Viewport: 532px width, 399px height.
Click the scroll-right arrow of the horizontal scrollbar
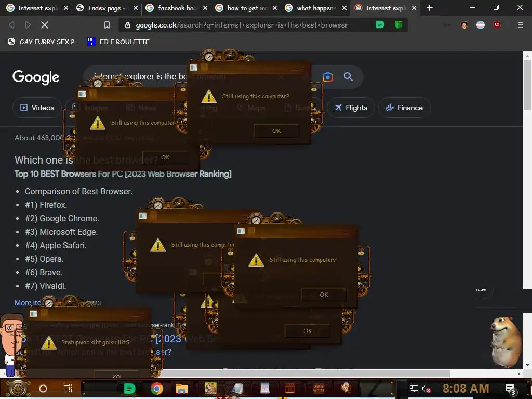[x=519, y=374]
